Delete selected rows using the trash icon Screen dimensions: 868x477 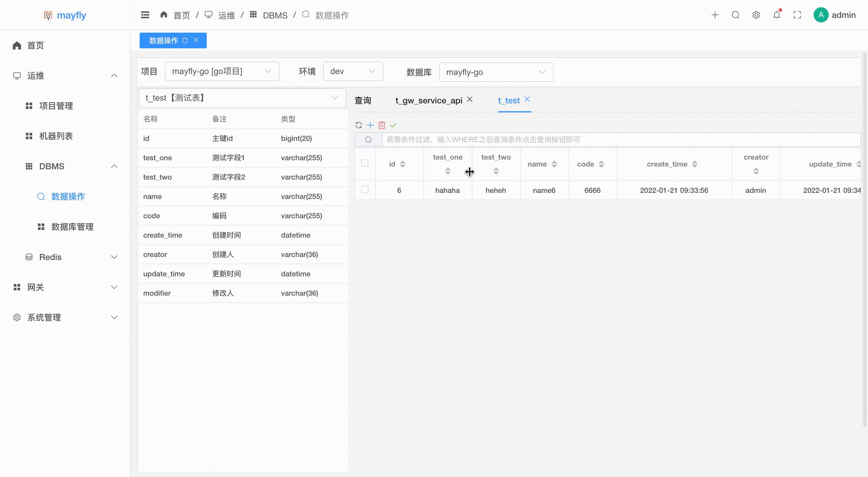[x=382, y=125]
